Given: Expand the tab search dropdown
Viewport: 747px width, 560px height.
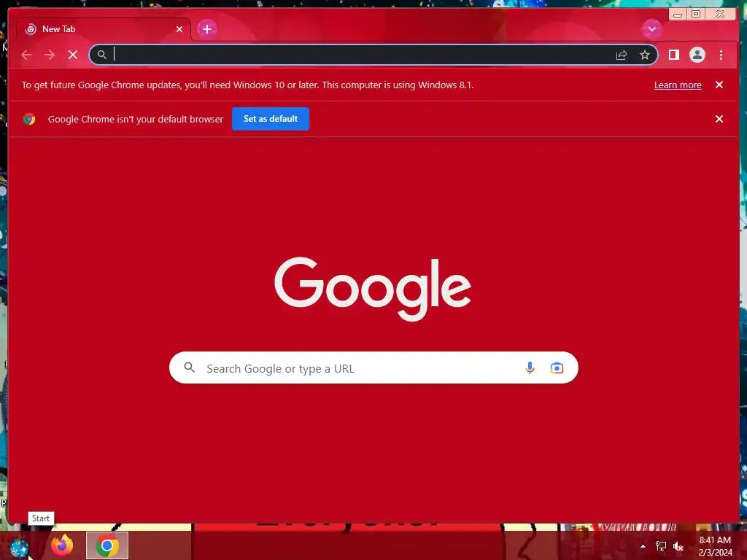Looking at the screenshot, I should [x=651, y=29].
